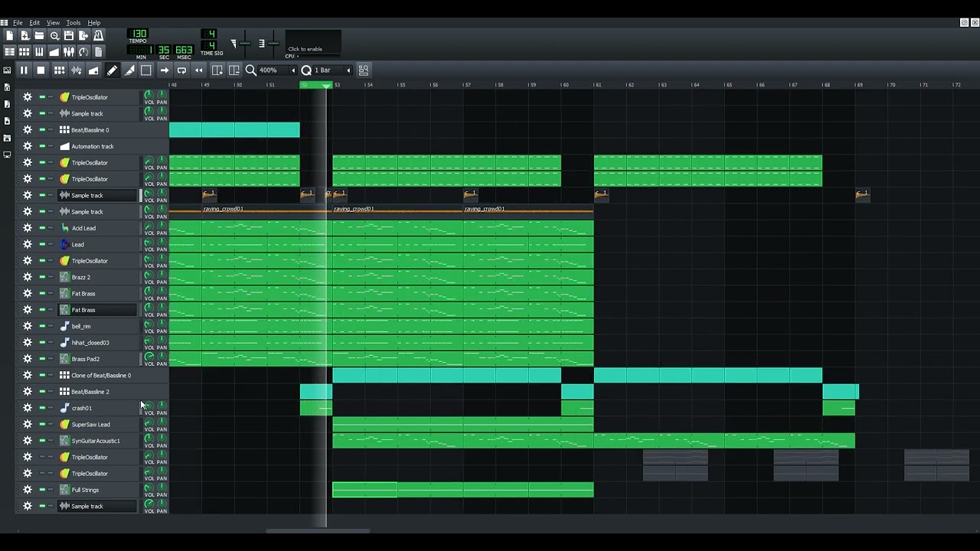The image size is (980, 551).
Task: Export the current project
Action: tap(83, 35)
